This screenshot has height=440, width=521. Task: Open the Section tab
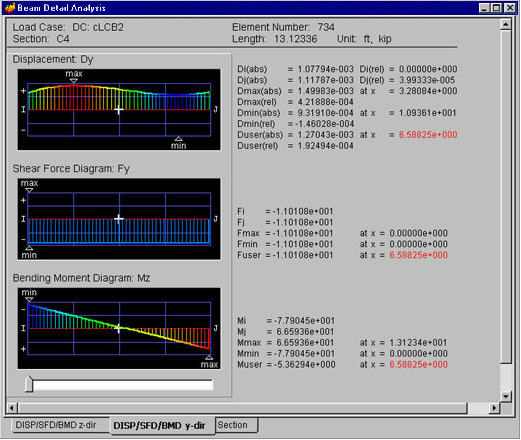click(233, 425)
